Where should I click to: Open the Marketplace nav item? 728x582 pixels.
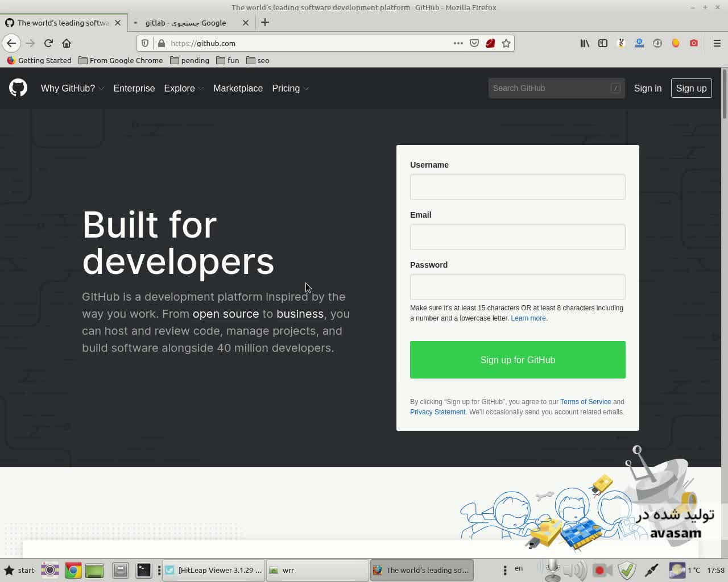point(238,88)
